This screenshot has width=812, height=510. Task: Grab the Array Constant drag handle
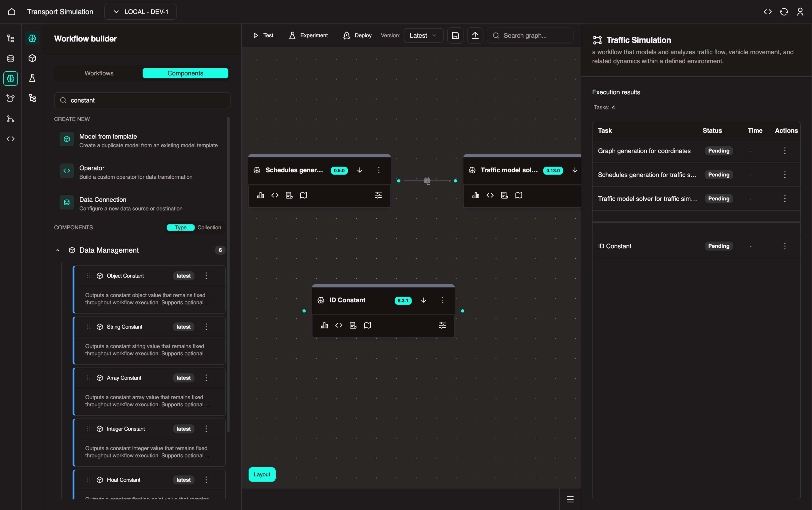89,378
